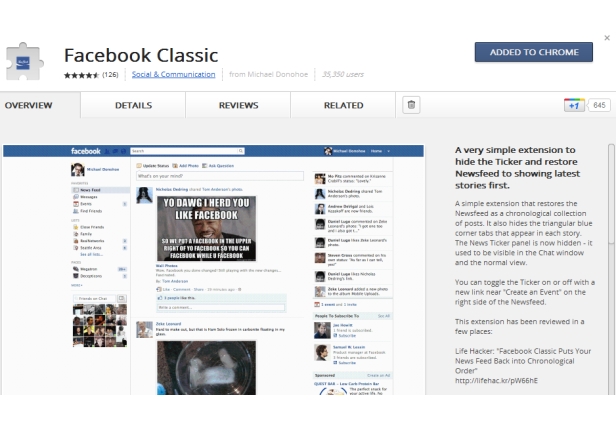The width and height of the screenshot is (616, 425).
Task: Click the star rating with 126 reviews
Action: coord(91,75)
